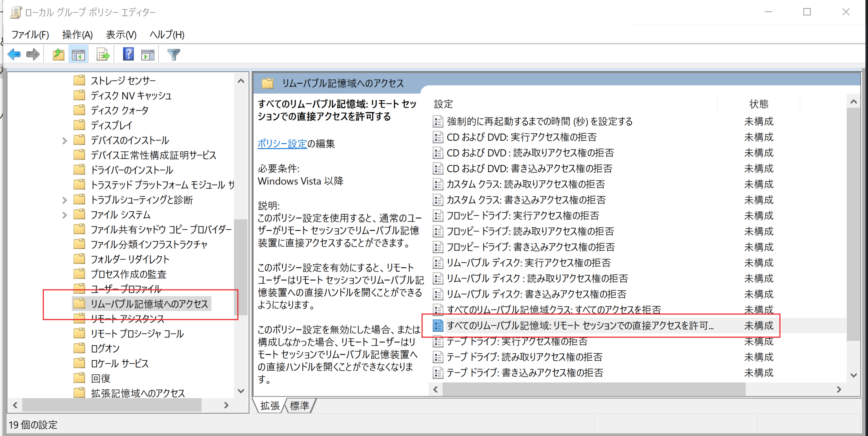Click the Forward arrow toolbar icon
This screenshot has width=868, height=436.
click(33, 55)
